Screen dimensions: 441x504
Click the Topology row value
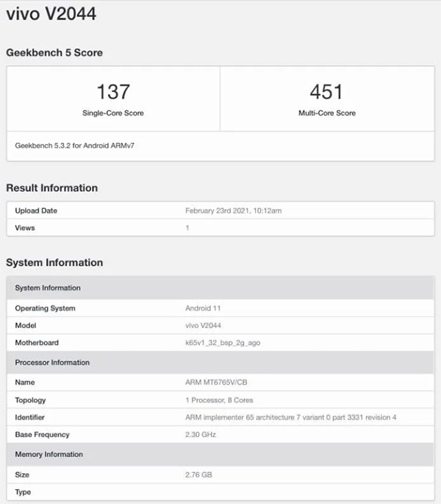(x=219, y=400)
